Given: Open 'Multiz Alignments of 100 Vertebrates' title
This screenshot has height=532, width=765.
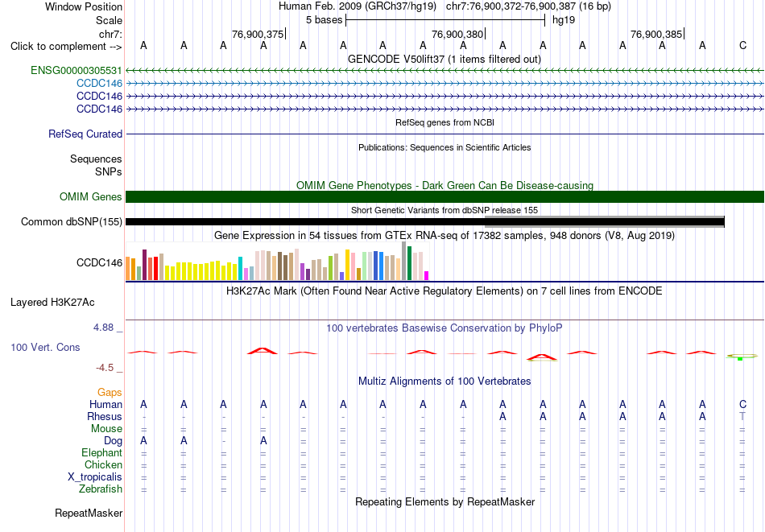Looking at the screenshot, I should tap(445, 381).
